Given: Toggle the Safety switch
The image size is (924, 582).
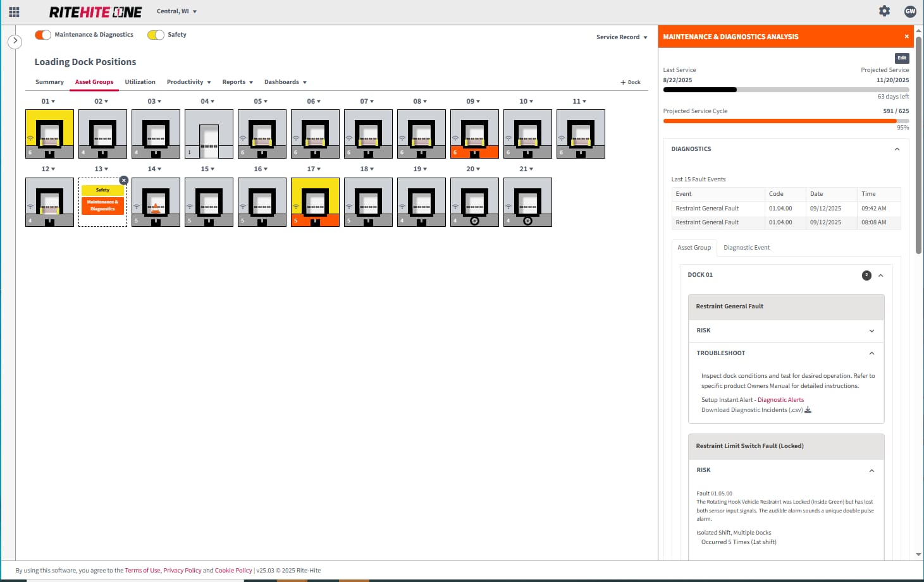Looking at the screenshot, I should point(156,35).
